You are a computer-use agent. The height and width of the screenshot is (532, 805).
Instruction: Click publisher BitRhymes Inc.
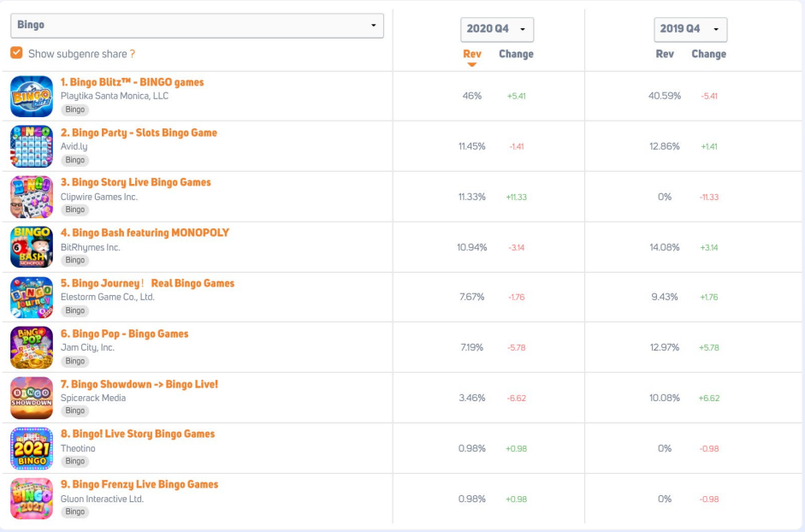click(91, 247)
